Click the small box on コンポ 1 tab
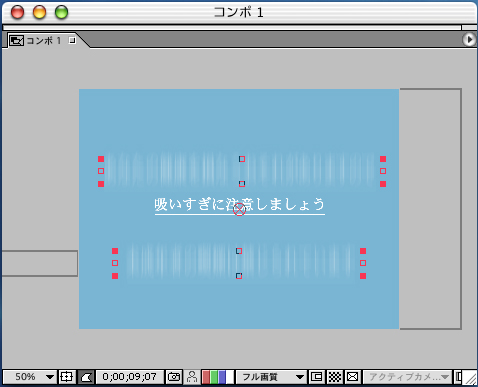The height and width of the screenshot is (387, 478). click(72, 40)
